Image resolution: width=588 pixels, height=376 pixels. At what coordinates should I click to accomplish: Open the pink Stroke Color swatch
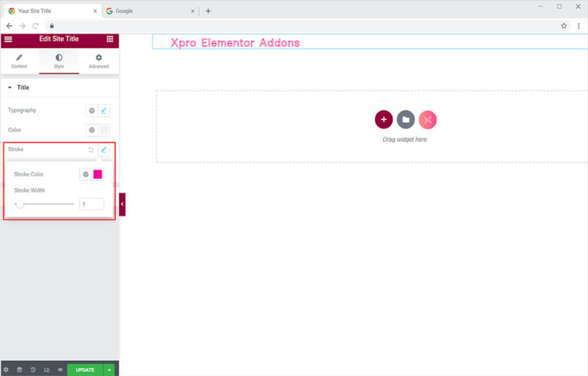pos(98,175)
